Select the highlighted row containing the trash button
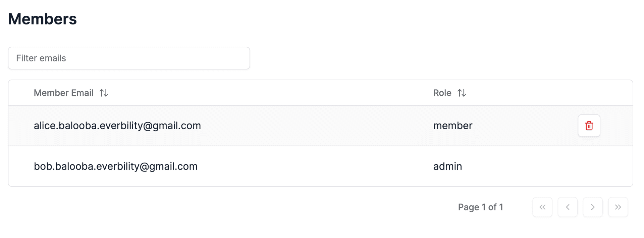Viewport: 644px width, 238px height. [x=302, y=126]
